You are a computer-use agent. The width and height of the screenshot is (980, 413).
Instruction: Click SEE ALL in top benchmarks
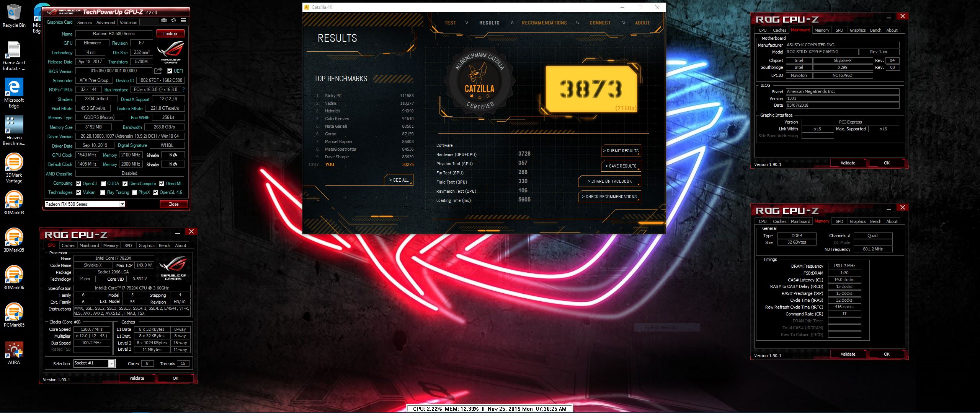click(399, 180)
